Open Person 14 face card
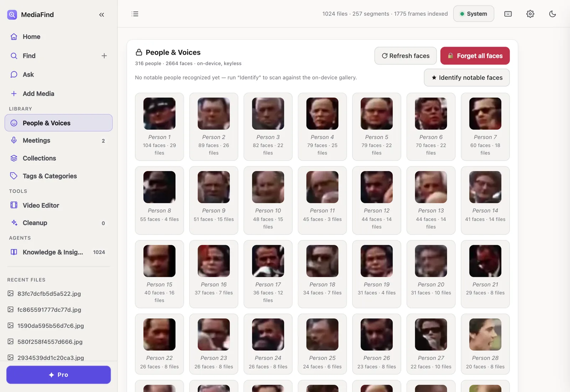 tap(485, 201)
